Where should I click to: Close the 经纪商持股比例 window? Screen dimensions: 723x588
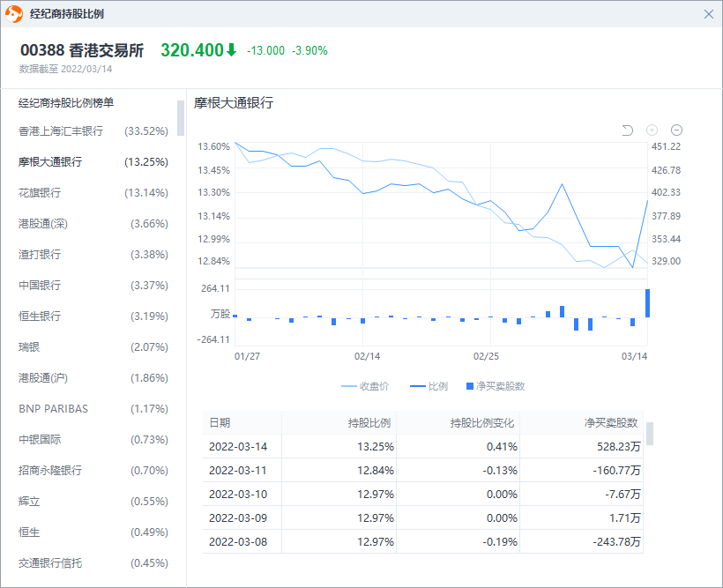click(x=708, y=14)
